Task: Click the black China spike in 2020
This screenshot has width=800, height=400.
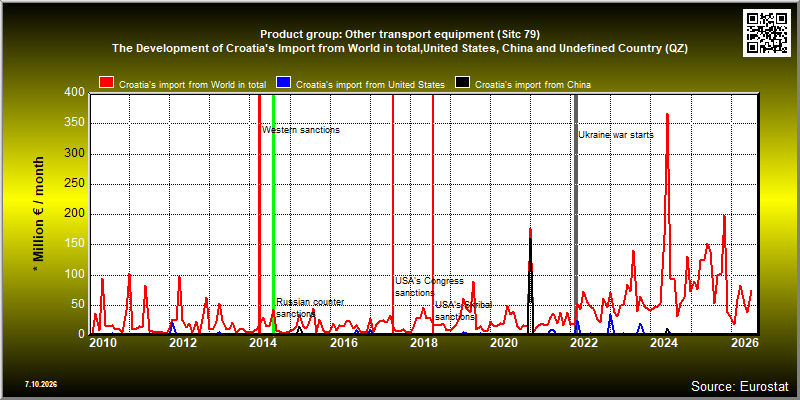Action: click(x=531, y=286)
